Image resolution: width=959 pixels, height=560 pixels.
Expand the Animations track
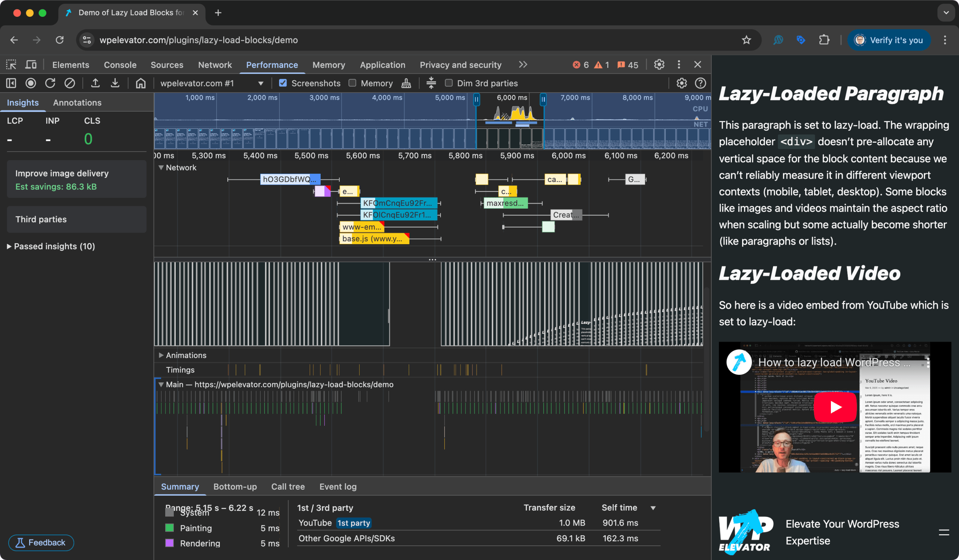coord(161,355)
